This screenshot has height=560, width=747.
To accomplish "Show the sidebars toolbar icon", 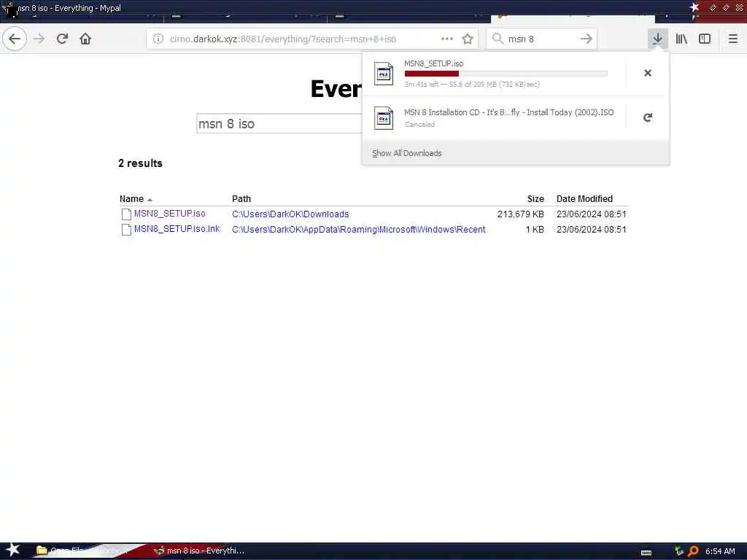I will pos(705,39).
